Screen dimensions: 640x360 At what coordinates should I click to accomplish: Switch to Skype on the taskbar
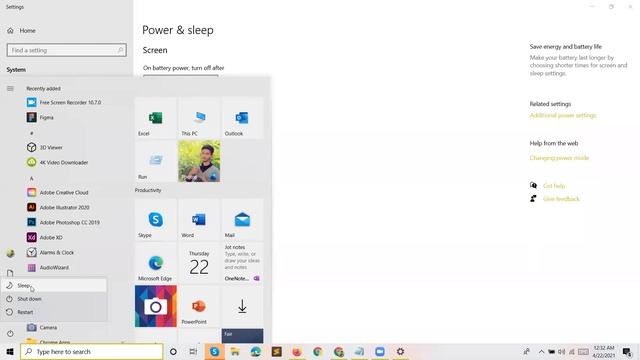pyautogui.click(x=214, y=351)
